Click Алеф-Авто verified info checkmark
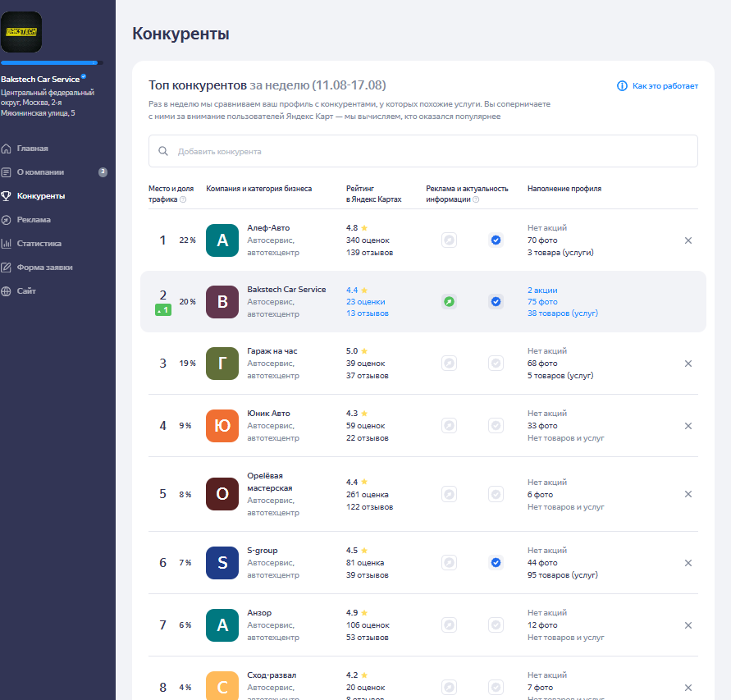Image resolution: width=731 pixels, height=700 pixels. [496, 240]
